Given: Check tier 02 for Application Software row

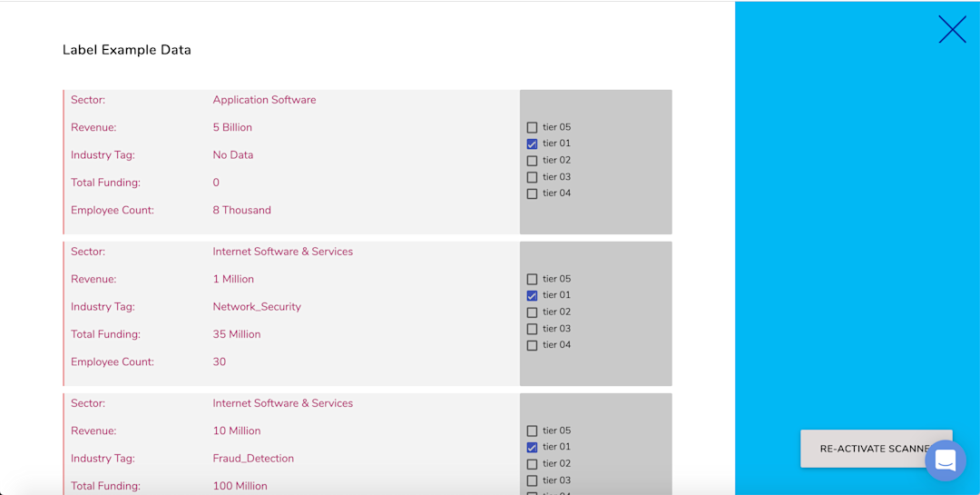Looking at the screenshot, I should point(532,161).
